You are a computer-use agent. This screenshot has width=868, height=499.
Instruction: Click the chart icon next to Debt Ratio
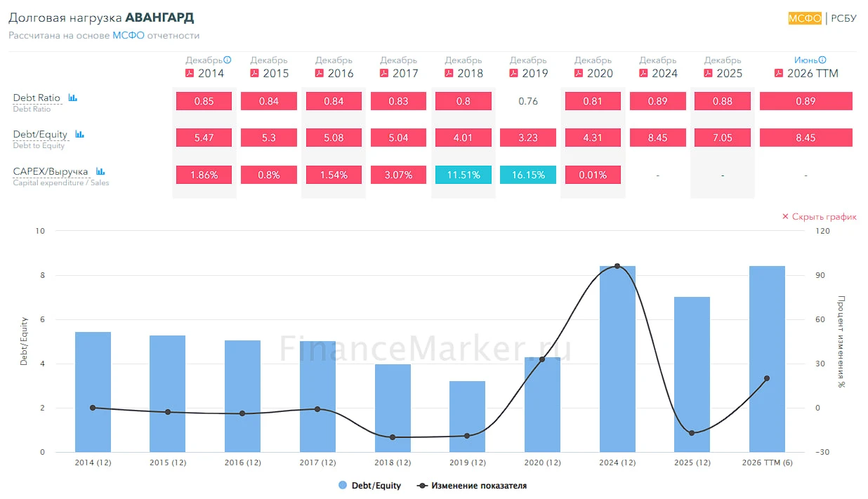point(72,98)
